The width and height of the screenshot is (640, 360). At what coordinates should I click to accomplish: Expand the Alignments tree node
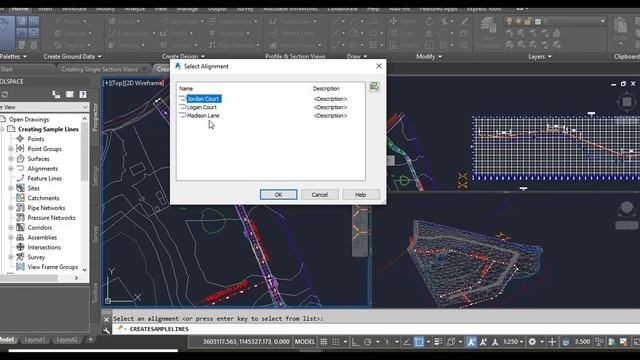coord(11,169)
